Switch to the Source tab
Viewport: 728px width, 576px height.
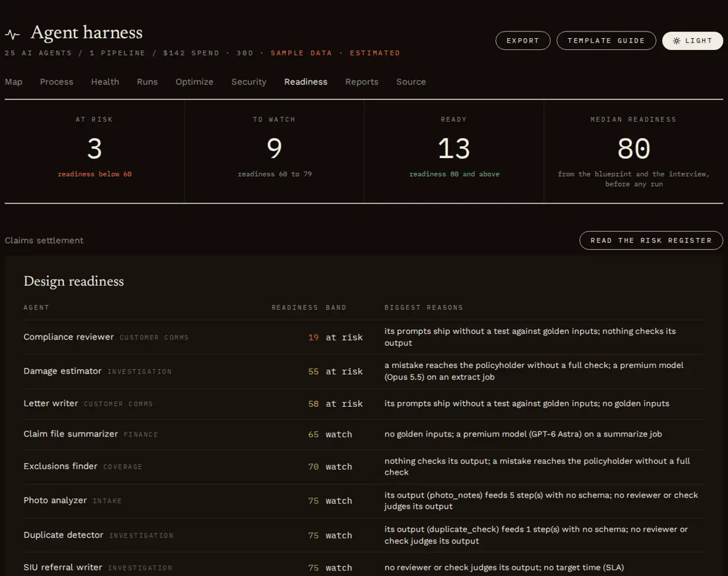(411, 81)
